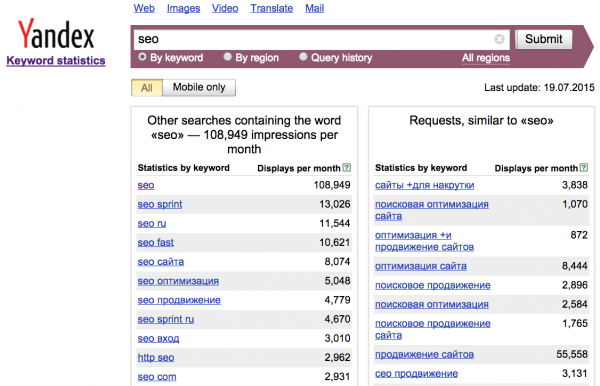Open the Web link in the top navigation

tap(144, 8)
